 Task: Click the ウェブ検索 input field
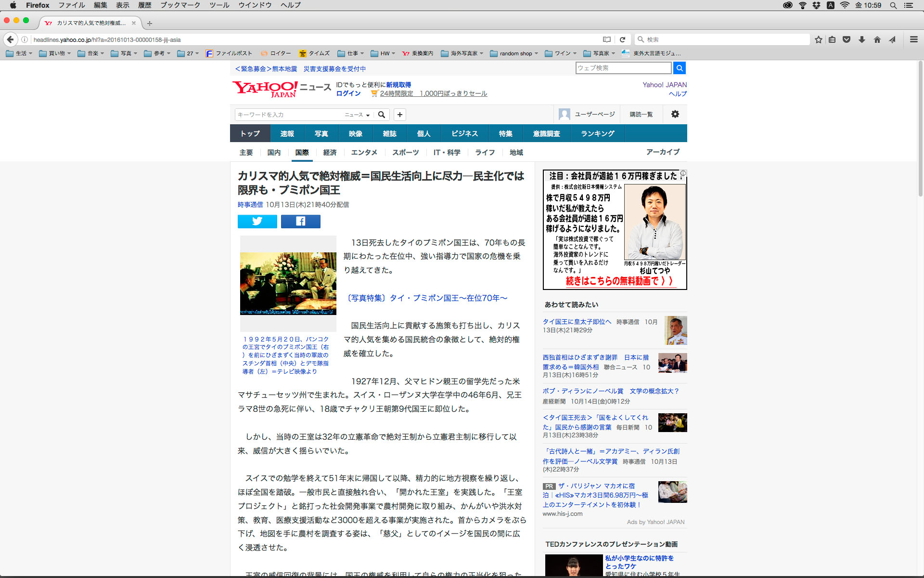point(623,68)
